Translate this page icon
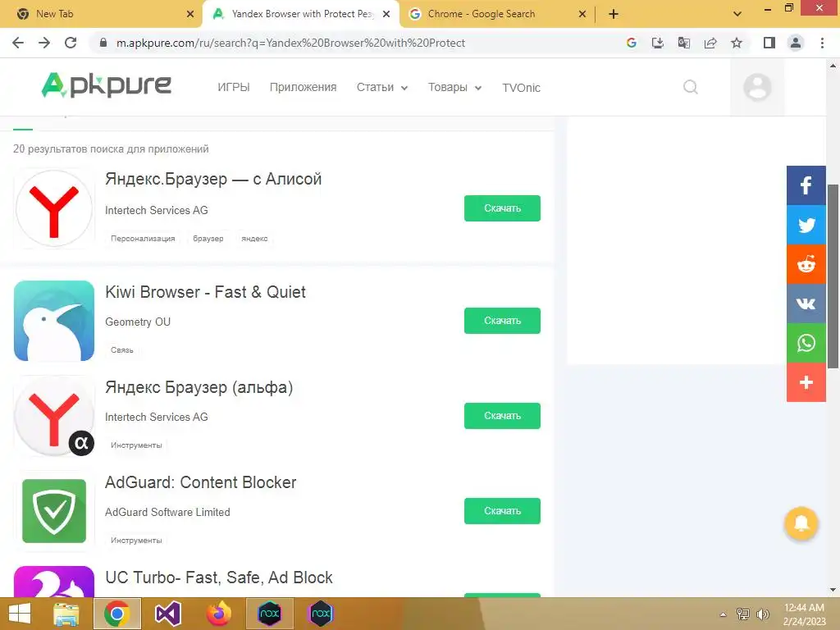 coord(684,43)
